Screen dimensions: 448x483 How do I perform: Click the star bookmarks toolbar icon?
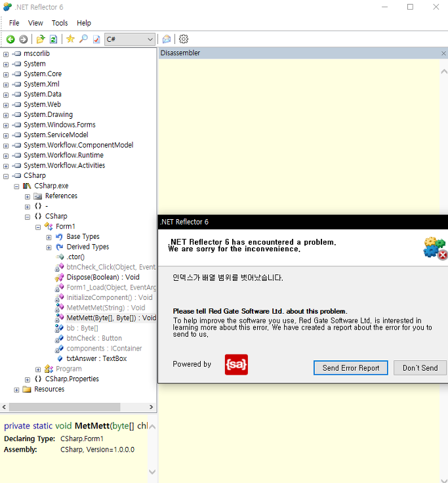tap(70, 39)
